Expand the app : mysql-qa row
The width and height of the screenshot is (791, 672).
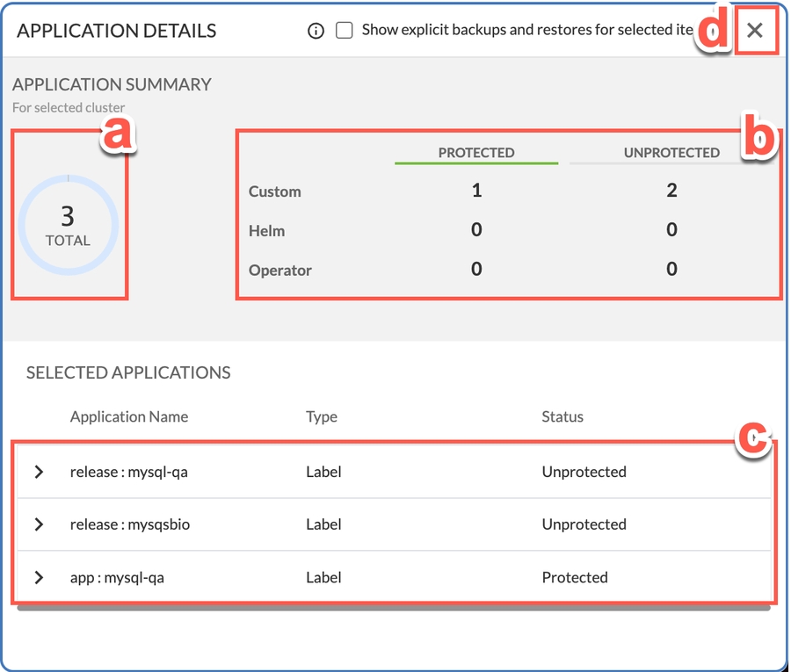pyautogui.click(x=39, y=577)
